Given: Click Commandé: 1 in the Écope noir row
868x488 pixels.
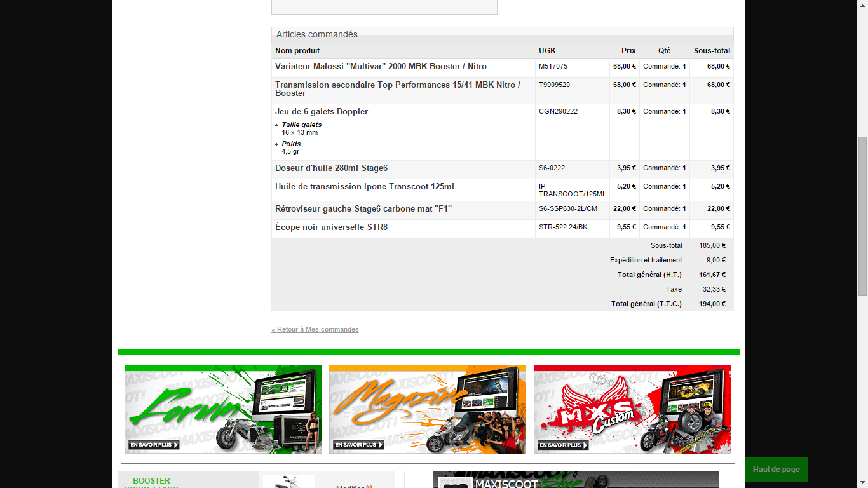Looking at the screenshot, I should click(x=665, y=227).
